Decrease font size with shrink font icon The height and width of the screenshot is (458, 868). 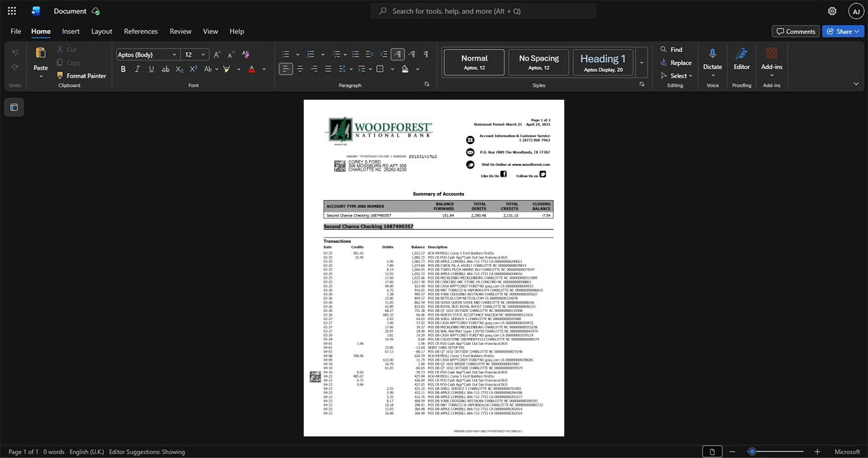tap(231, 55)
